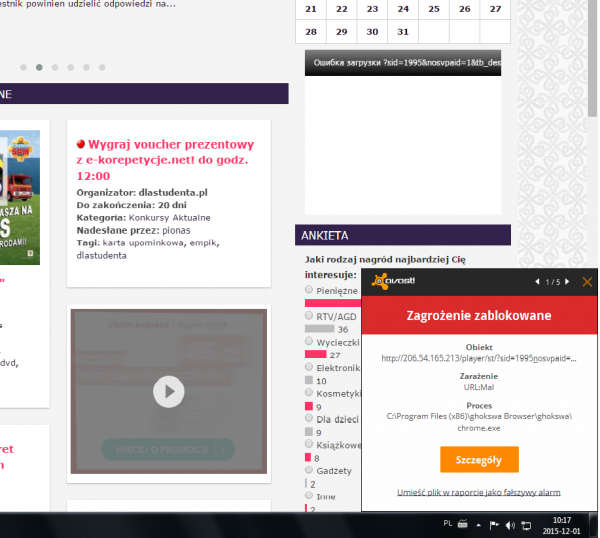Select the RTV/AGD poll option

tap(309, 316)
